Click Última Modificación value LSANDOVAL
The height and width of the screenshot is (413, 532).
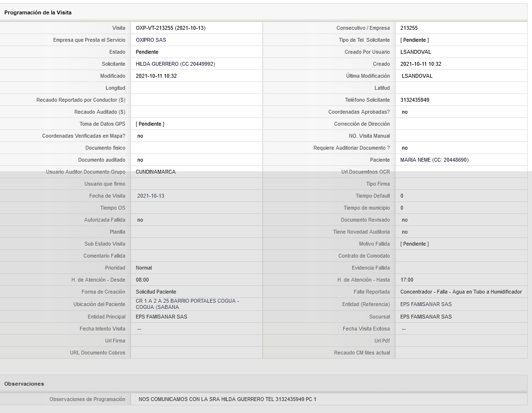[x=417, y=76]
